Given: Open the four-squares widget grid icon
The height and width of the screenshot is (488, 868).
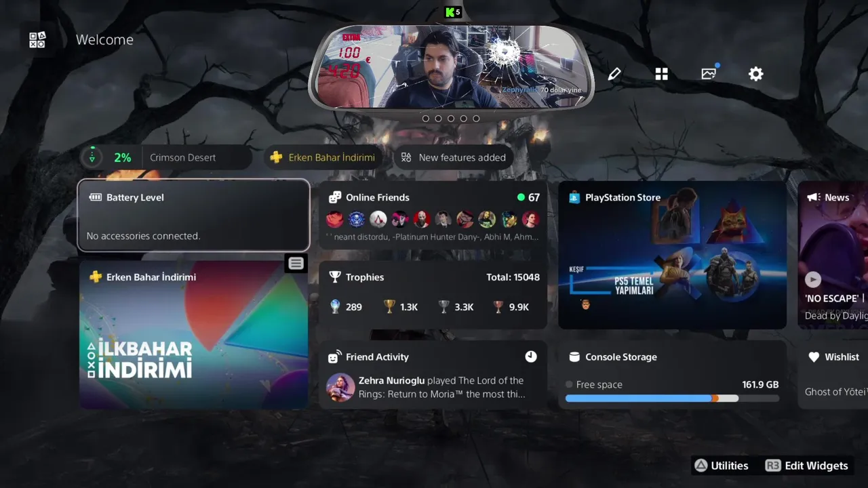Looking at the screenshot, I should (661, 74).
